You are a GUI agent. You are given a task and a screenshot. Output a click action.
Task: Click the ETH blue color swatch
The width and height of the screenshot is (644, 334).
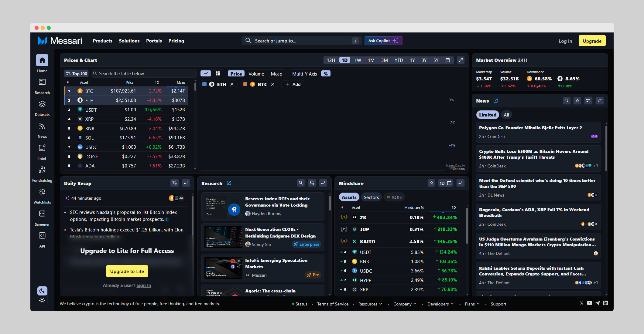tap(204, 84)
